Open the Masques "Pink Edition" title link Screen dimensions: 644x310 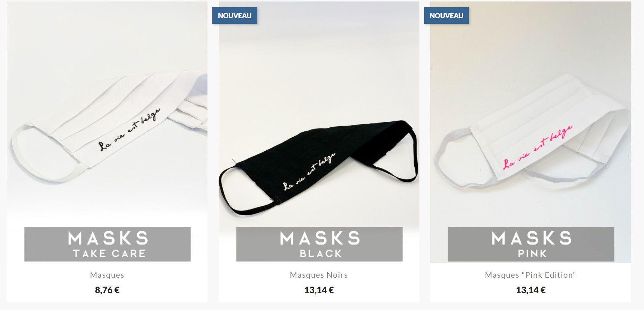click(x=531, y=275)
